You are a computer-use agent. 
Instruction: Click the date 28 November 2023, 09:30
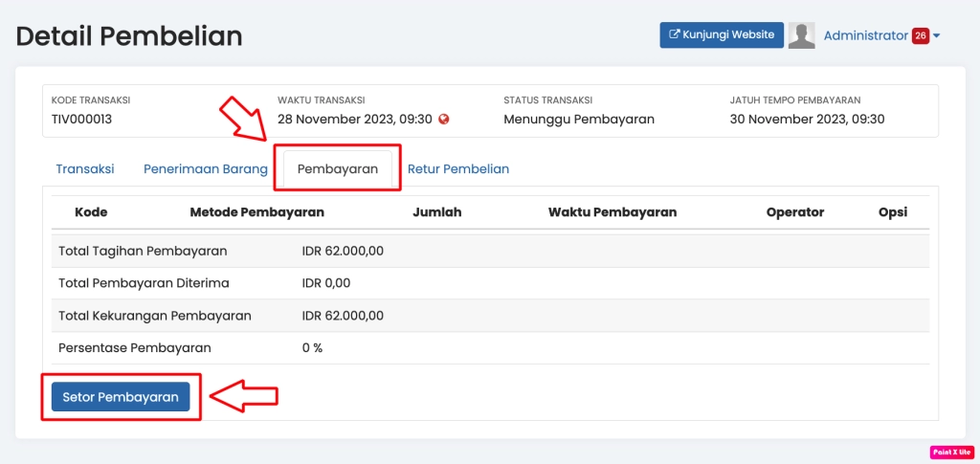coord(355,120)
